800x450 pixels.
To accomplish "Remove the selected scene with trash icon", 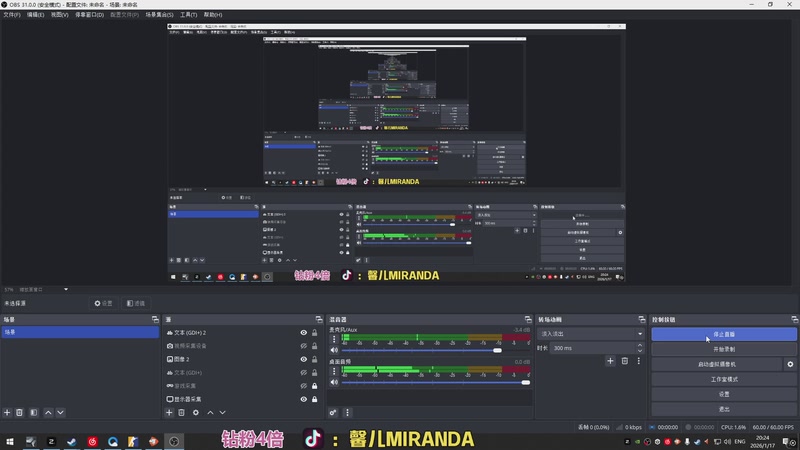I will click(x=19, y=412).
